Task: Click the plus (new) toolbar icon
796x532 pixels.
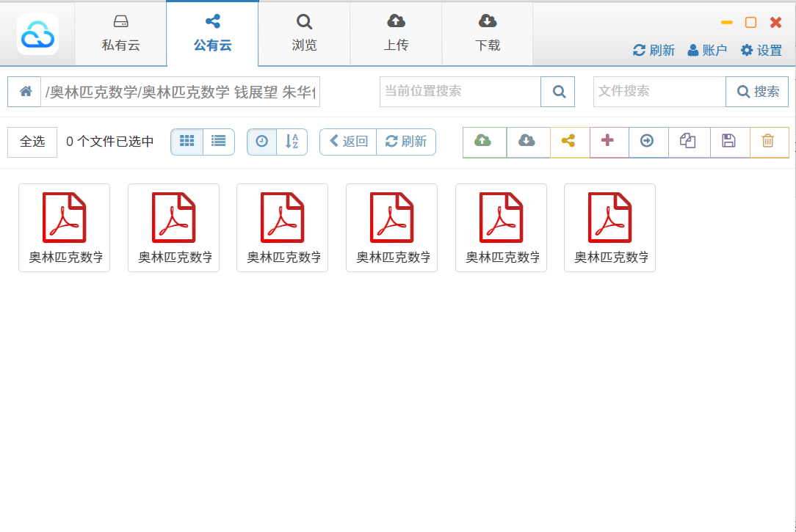Action: coord(607,142)
